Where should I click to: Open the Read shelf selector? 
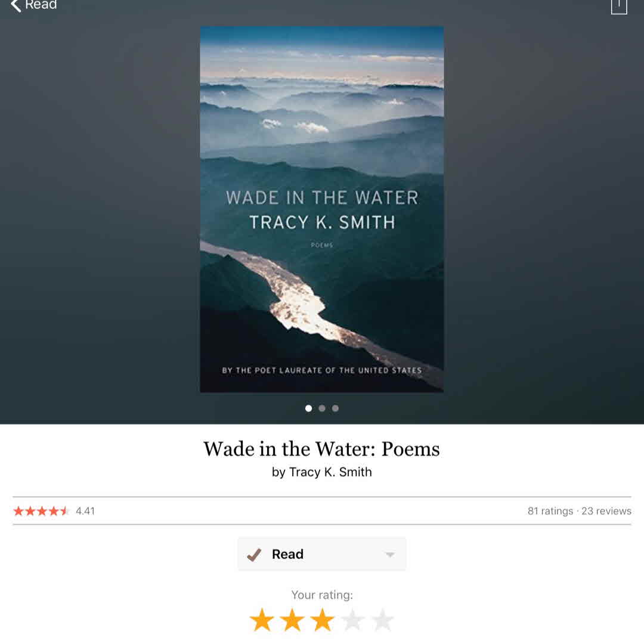321,554
